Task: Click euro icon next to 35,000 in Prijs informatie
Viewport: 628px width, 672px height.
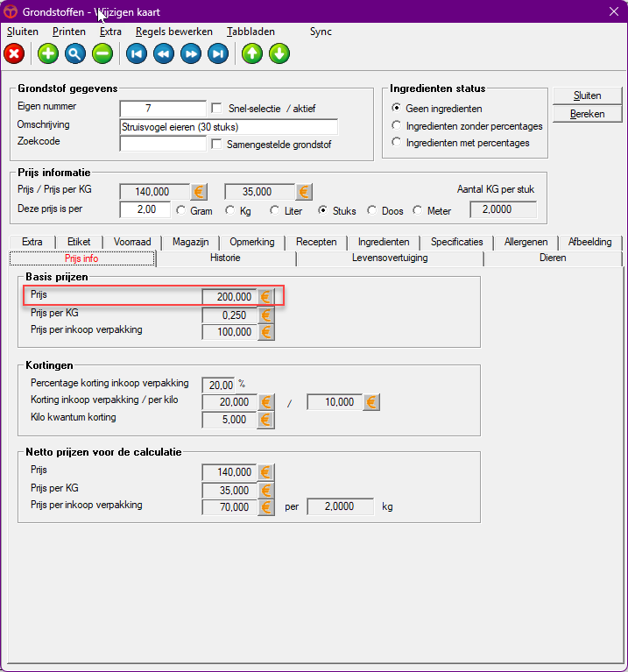Action: [x=304, y=192]
